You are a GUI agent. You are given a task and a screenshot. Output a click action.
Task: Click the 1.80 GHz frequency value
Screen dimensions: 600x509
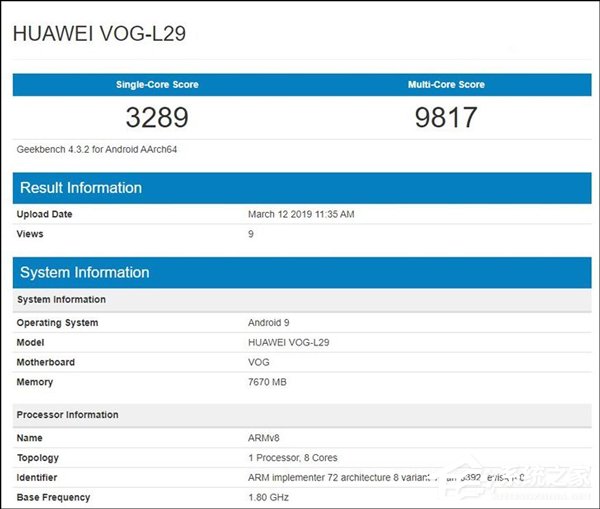268,497
